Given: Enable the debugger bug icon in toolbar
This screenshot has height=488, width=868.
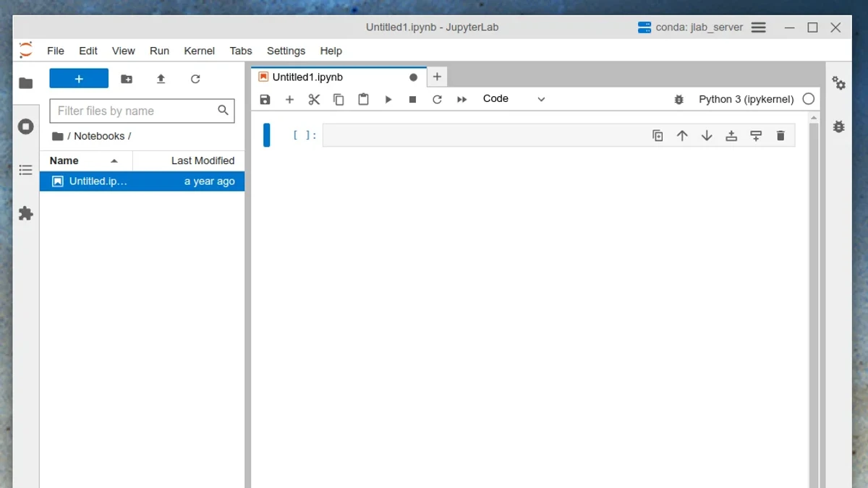Looking at the screenshot, I should [678, 100].
